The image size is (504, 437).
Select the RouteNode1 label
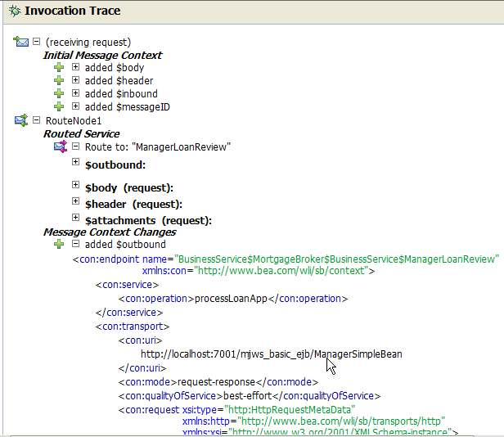(x=74, y=121)
